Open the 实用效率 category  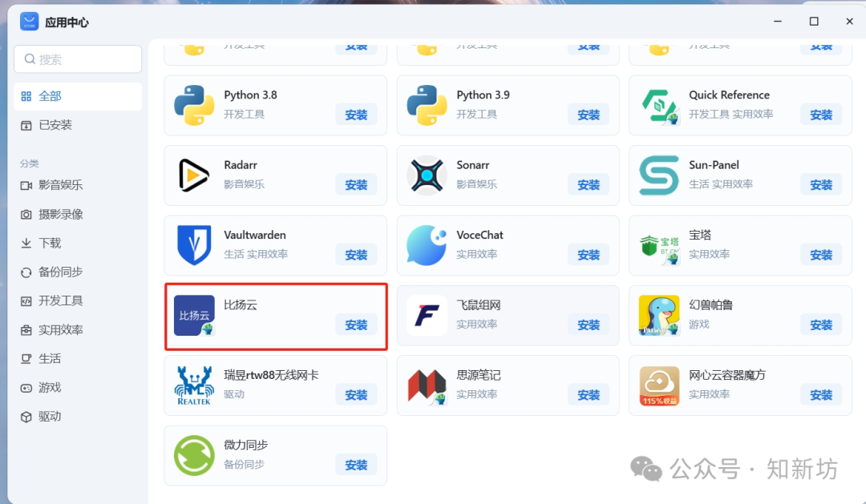[78, 330]
